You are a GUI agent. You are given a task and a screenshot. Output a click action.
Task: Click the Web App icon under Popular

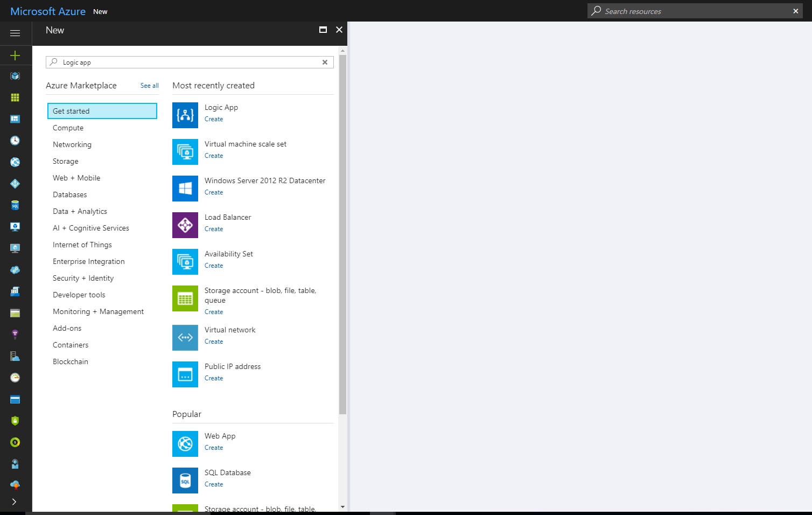point(185,444)
